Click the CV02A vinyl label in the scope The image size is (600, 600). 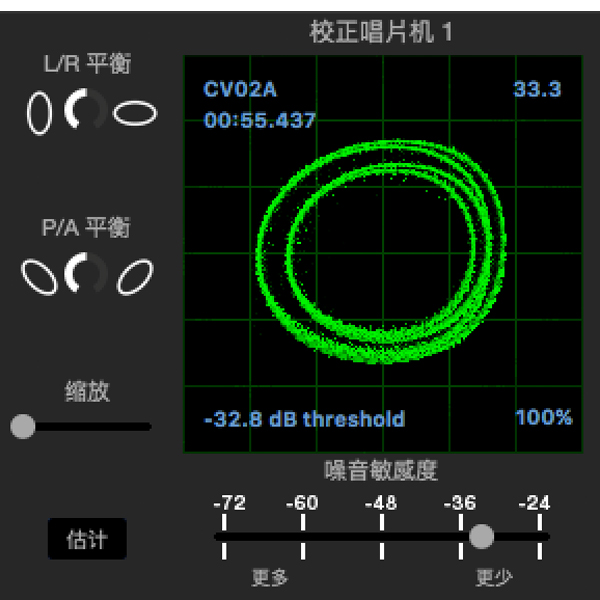coord(240,90)
